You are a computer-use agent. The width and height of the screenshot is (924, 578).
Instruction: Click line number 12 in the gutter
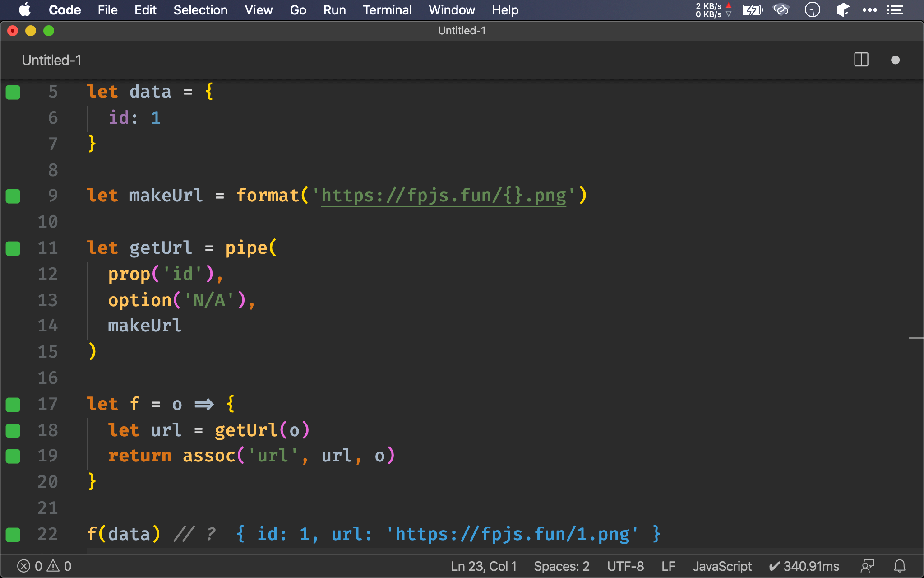click(48, 274)
